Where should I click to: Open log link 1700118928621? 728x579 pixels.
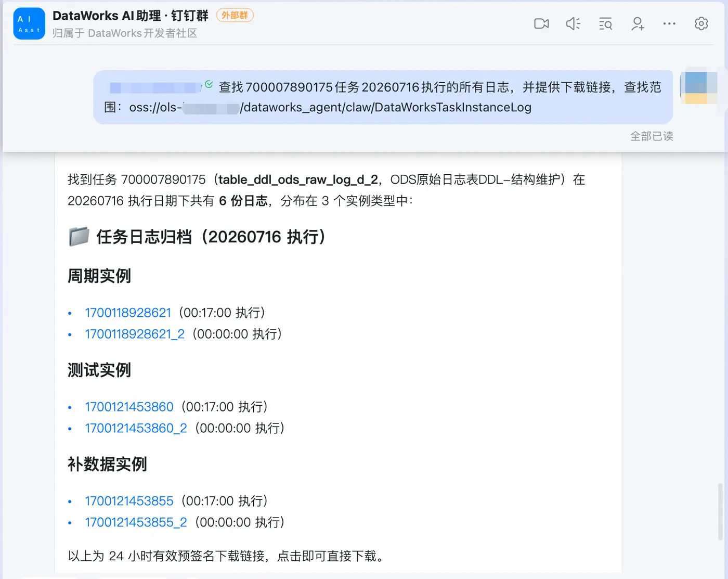click(128, 313)
